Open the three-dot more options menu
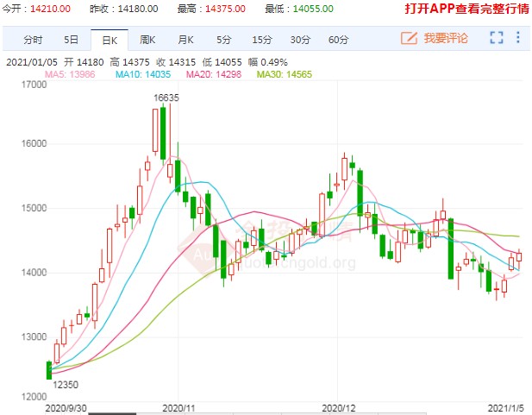 click(x=518, y=37)
